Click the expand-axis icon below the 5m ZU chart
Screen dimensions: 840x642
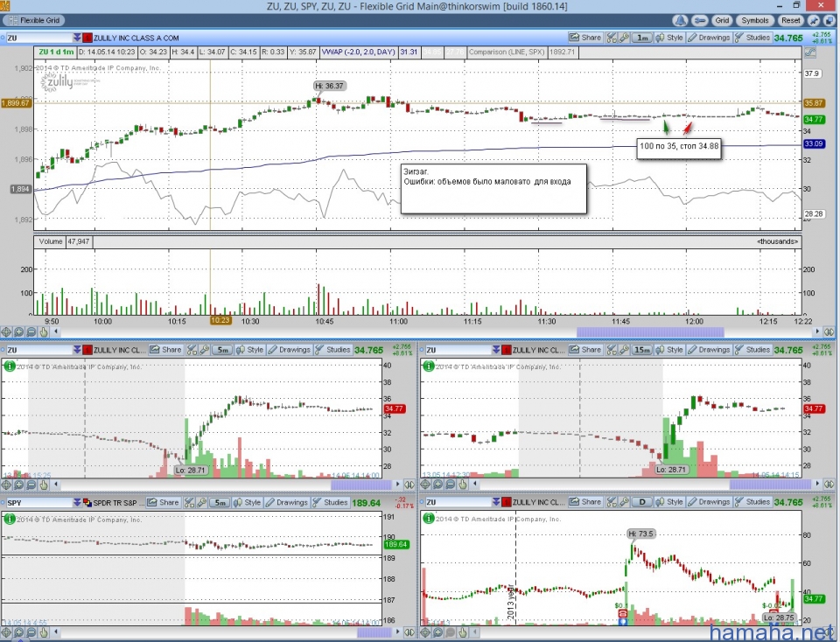409,485
